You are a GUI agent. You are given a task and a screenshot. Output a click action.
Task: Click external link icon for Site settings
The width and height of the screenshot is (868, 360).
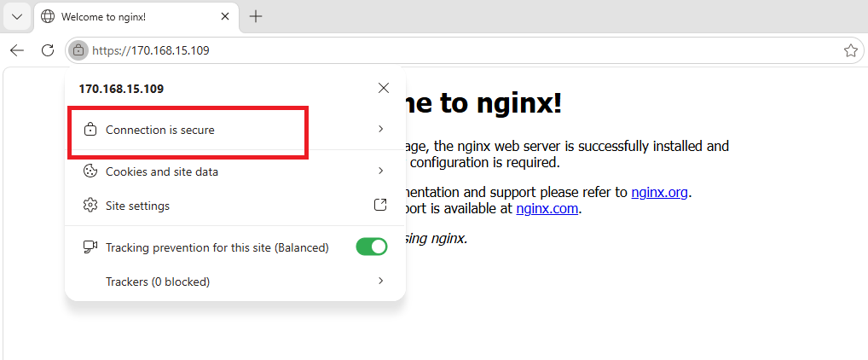coord(380,205)
